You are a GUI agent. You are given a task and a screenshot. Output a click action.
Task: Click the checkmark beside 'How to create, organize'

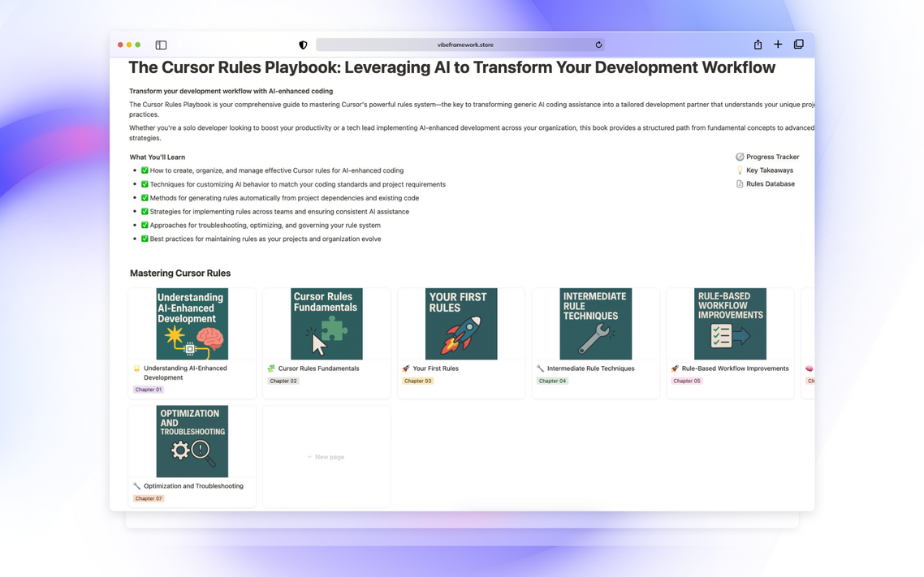[x=145, y=170]
